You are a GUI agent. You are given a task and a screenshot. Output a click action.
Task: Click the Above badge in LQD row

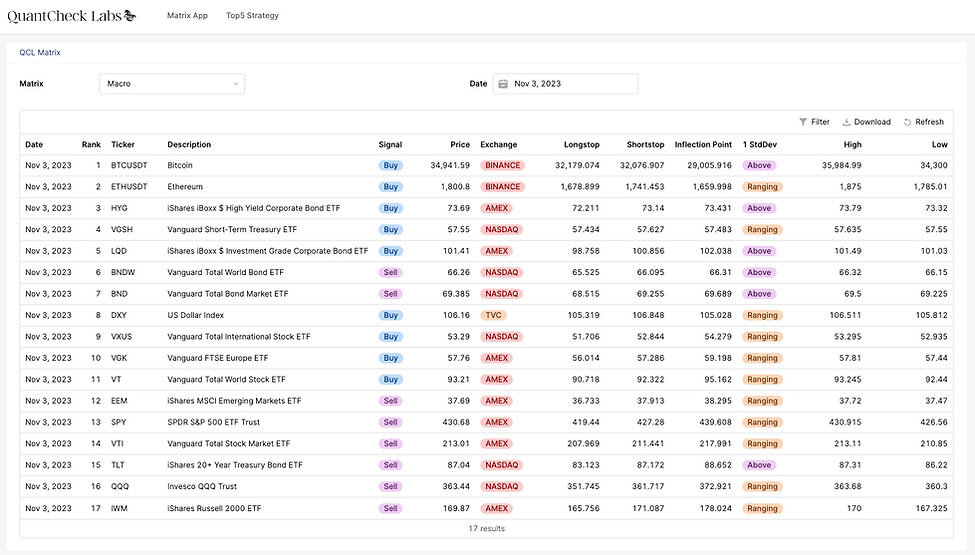(759, 251)
